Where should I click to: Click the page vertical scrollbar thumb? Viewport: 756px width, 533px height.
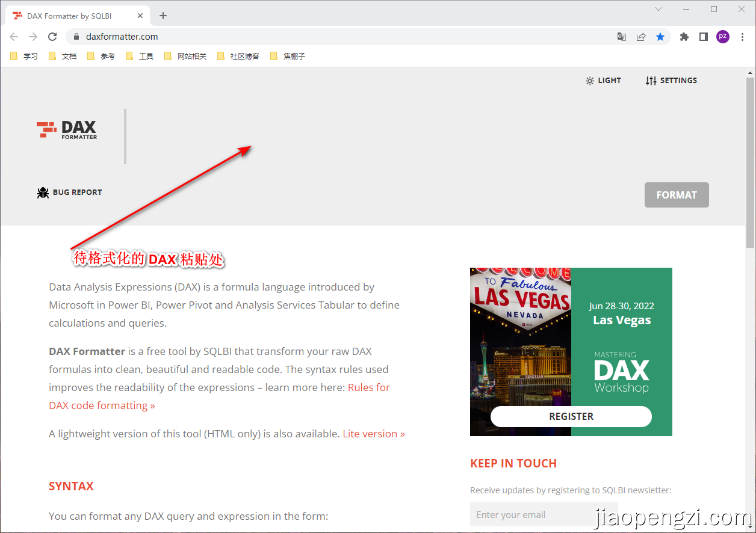pyautogui.click(x=750, y=162)
